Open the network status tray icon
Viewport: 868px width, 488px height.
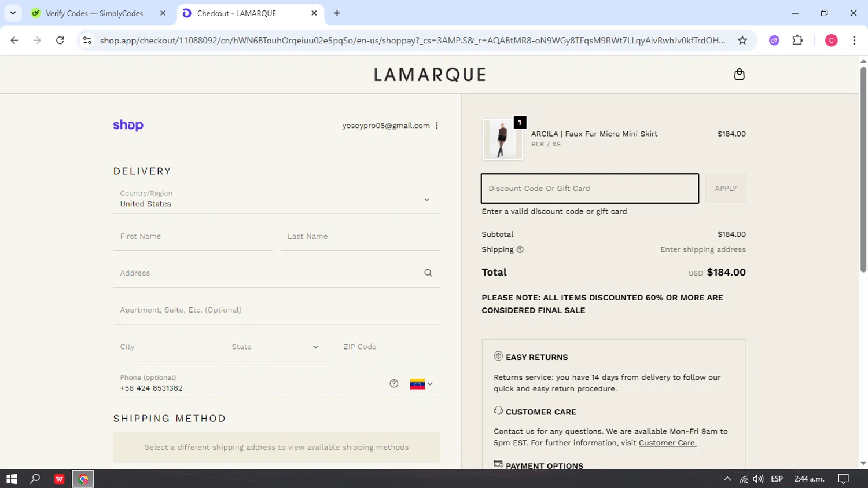744,479
